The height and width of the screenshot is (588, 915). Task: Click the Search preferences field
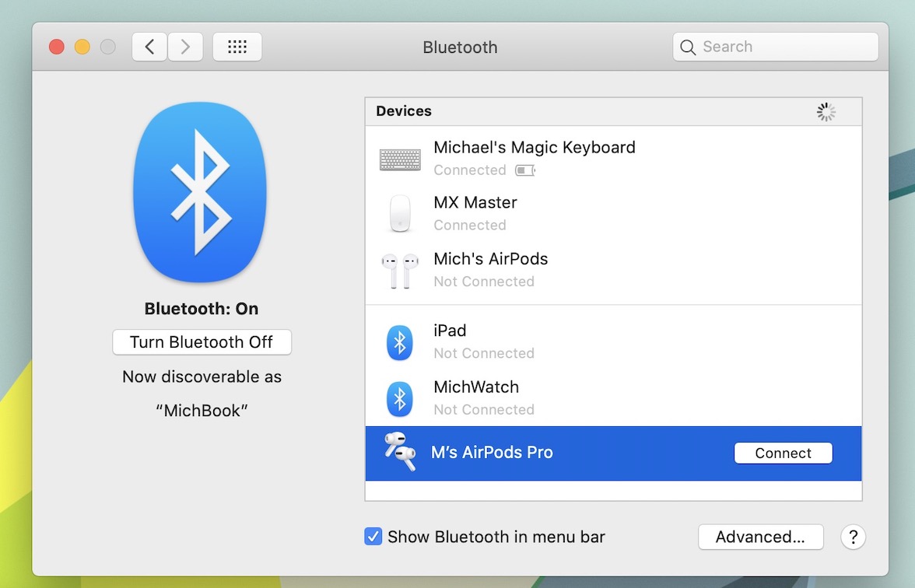click(786, 47)
